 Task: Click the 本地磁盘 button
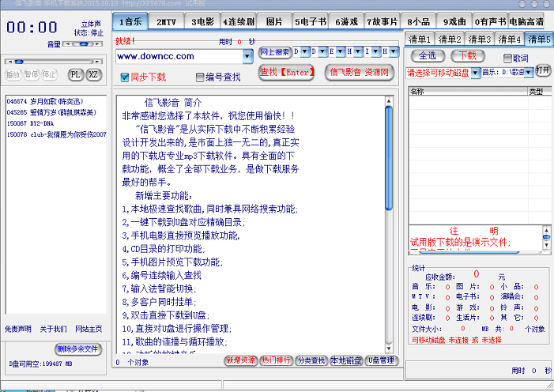pos(346,360)
